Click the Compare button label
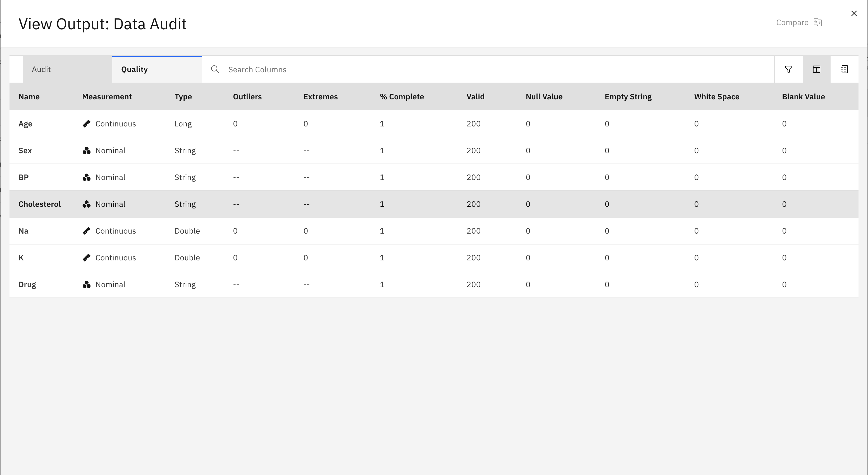 pos(792,23)
